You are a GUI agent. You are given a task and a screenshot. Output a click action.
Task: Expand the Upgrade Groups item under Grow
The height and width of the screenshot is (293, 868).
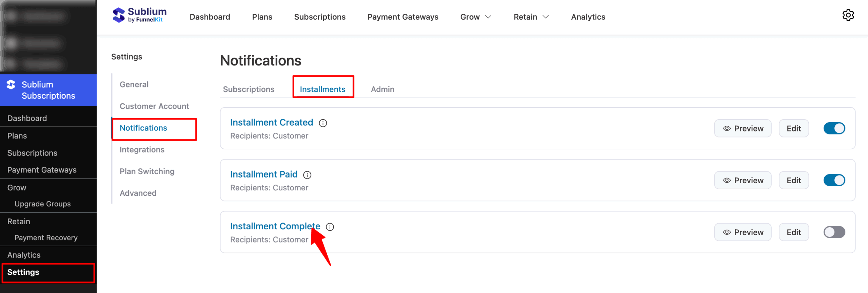42,204
